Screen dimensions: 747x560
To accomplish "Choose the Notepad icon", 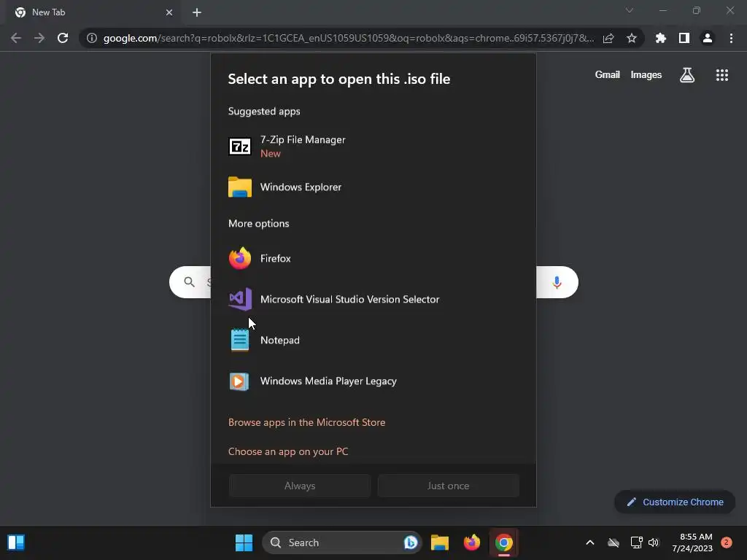I will 239,340.
